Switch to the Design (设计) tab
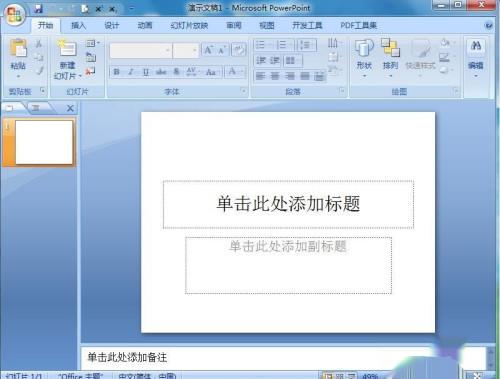Image resolution: width=500 pixels, height=379 pixels. [x=112, y=25]
